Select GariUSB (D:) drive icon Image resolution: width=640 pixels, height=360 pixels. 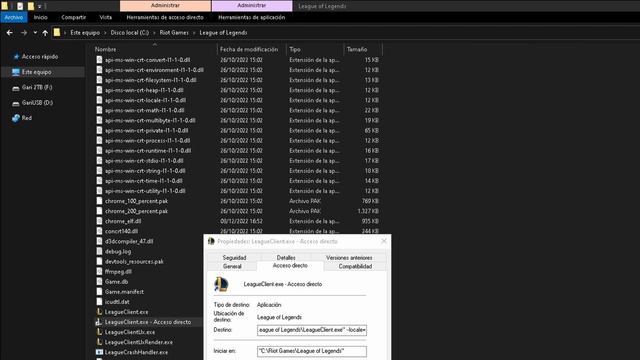click(x=16, y=103)
